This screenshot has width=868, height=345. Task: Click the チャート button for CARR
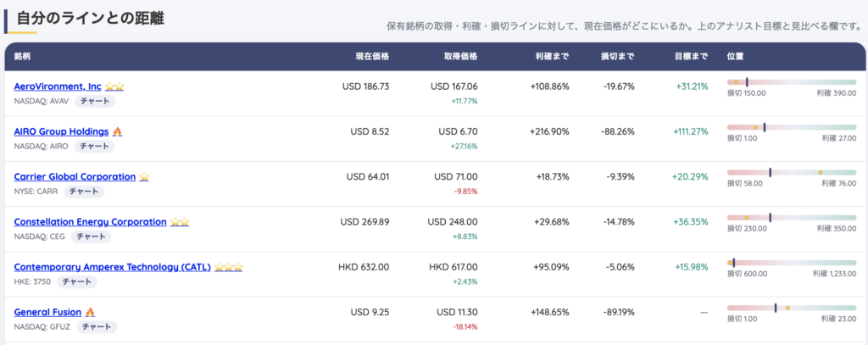[x=84, y=192]
